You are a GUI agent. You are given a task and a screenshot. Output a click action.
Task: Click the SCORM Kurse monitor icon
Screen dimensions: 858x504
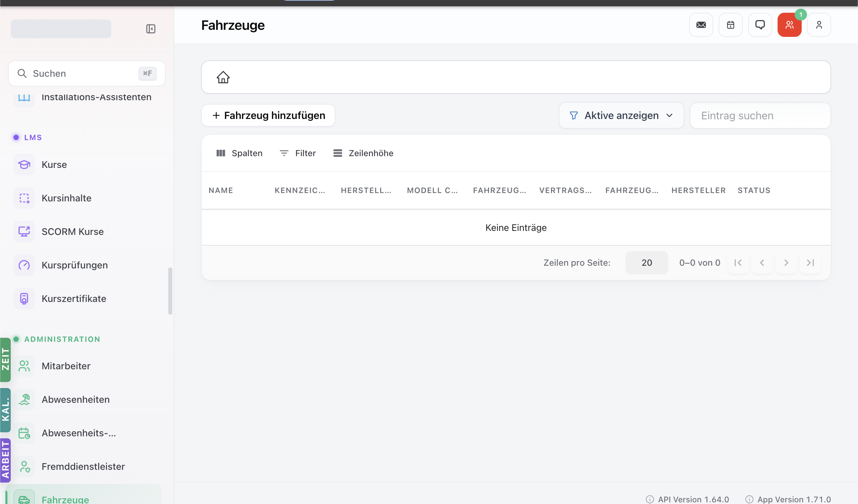coord(24,232)
